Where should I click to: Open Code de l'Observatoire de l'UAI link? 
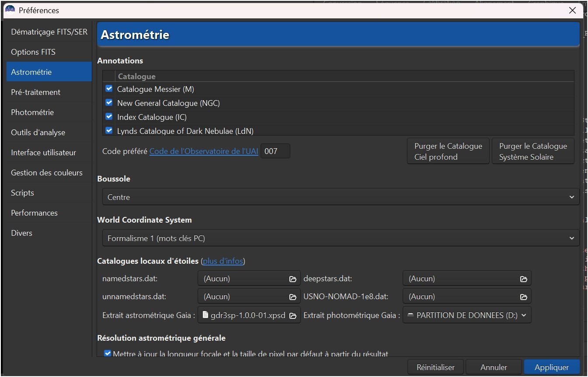pos(204,152)
